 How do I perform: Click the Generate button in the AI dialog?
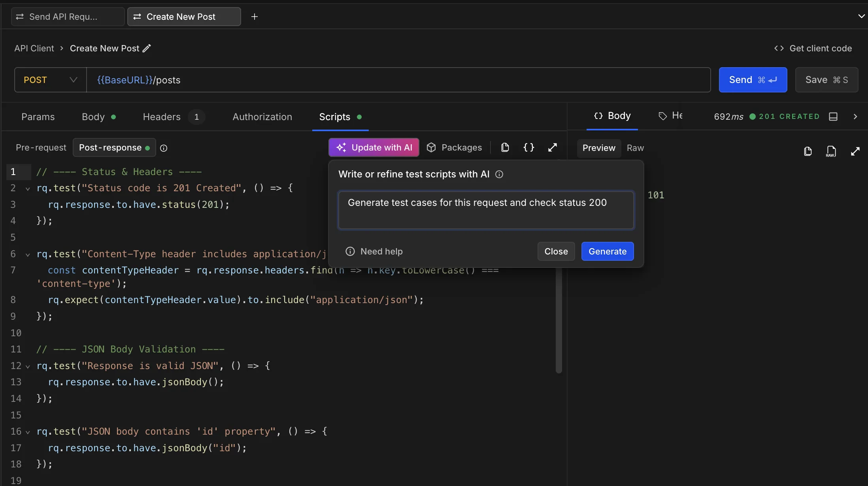(x=607, y=251)
